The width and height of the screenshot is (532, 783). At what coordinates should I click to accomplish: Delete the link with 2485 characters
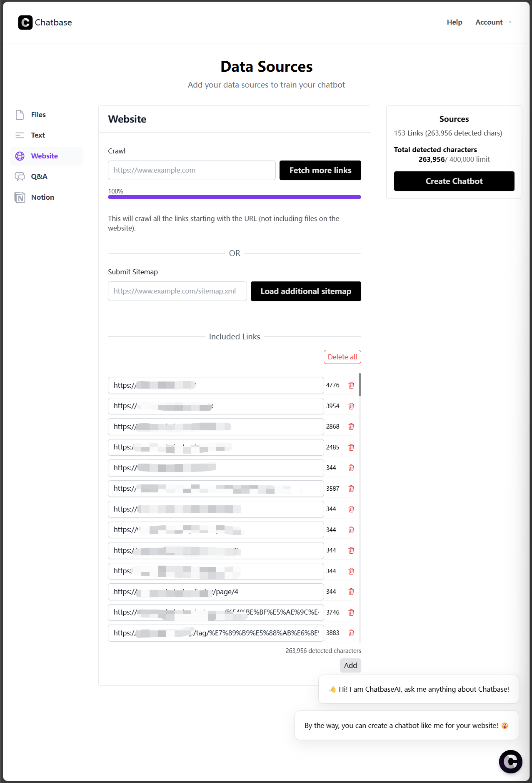[351, 447]
